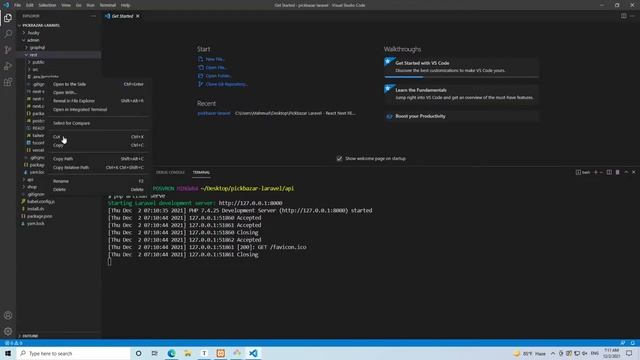Close the terminal panel
The image size is (640, 360).
pyautogui.click(x=633, y=172)
